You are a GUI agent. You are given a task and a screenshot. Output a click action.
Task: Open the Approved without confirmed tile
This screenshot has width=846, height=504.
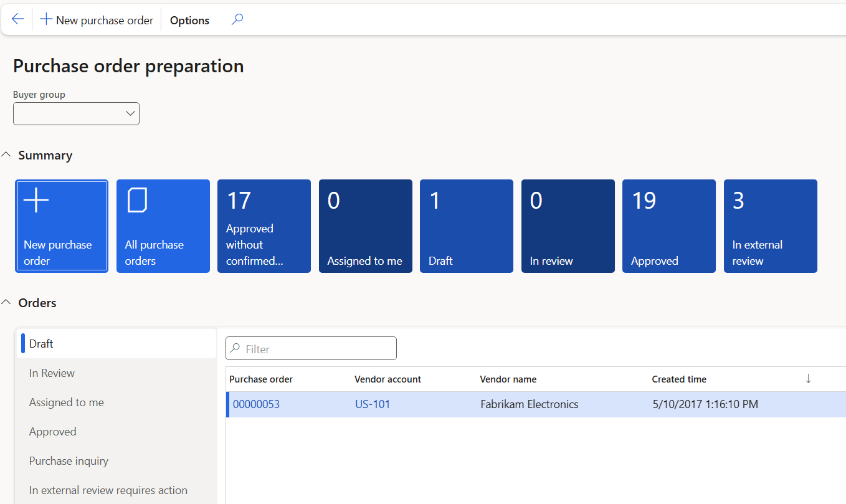point(264,226)
